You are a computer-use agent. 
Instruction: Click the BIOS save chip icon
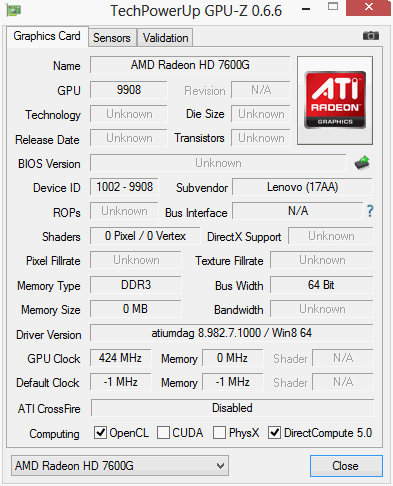[x=362, y=163]
